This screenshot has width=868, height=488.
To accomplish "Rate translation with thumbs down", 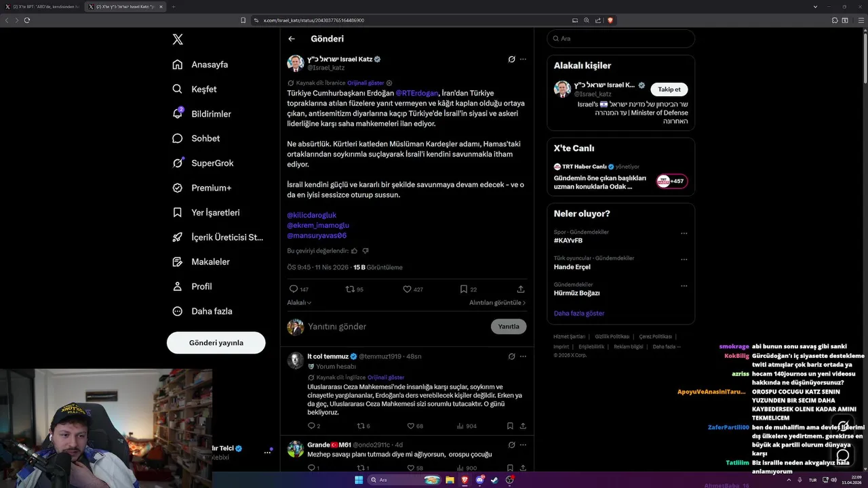I will pos(364,251).
